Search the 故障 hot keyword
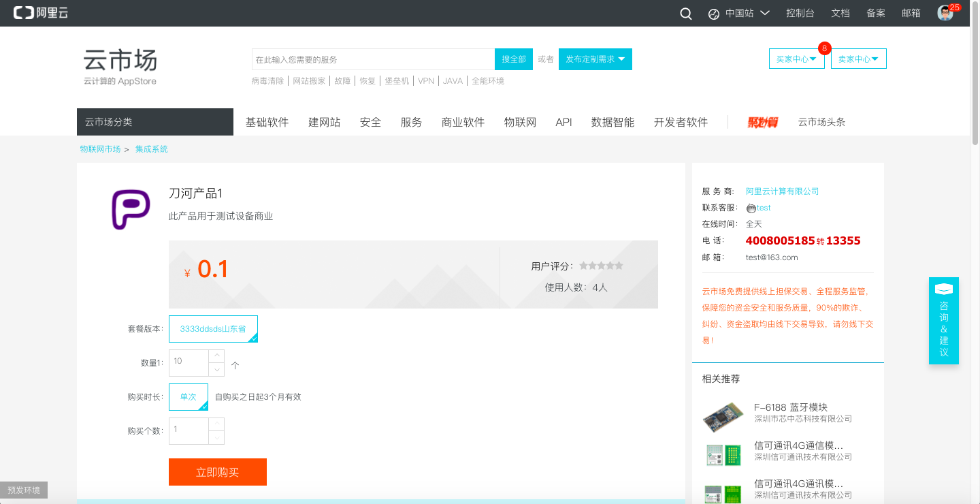This screenshot has height=504, width=980. click(342, 81)
